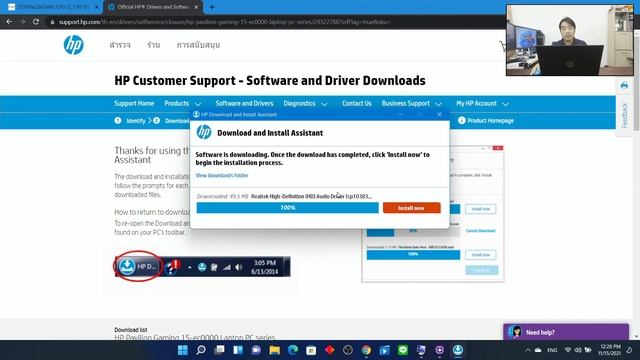Click the Install now button
The height and width of the screenshot is (360, 640).
click(x=411, y=208)
